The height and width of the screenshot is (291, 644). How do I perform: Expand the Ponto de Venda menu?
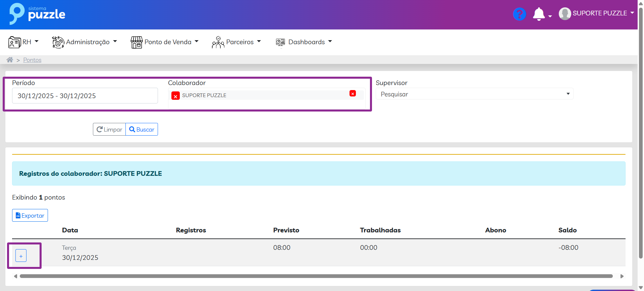(164, 42)
